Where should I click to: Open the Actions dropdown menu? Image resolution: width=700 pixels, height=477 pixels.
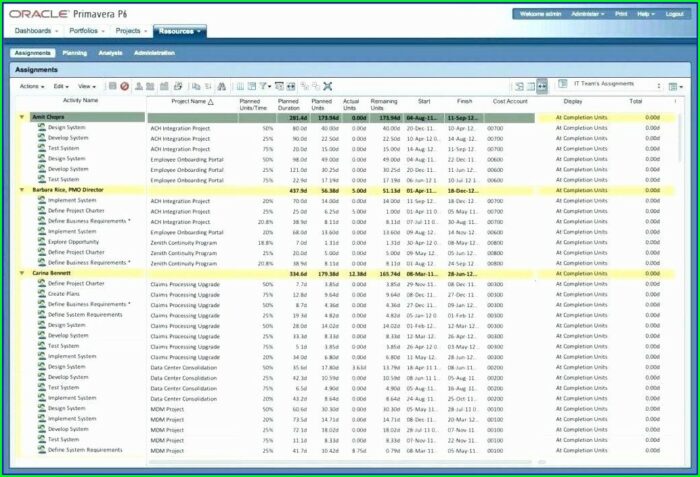32,86
